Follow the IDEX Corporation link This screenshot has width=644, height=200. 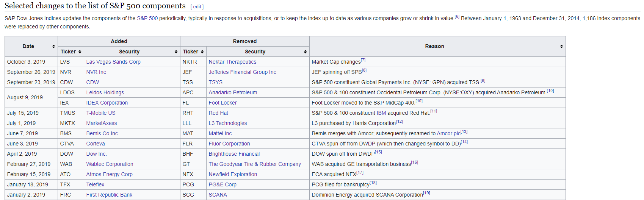tap(107, 103)
